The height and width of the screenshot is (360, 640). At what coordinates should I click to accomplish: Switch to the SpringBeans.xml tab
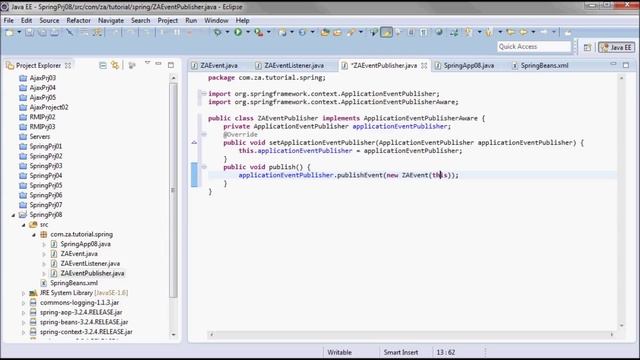544,65
